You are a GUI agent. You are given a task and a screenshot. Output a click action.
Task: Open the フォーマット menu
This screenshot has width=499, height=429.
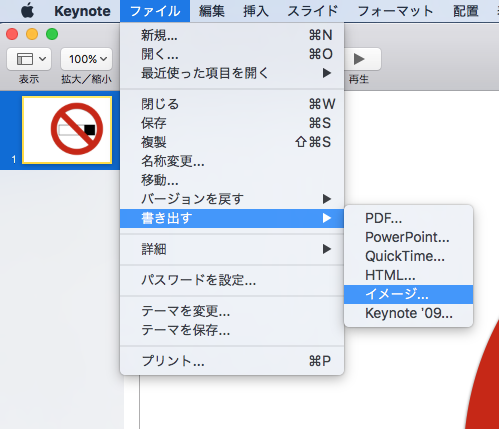pyautogui.click(x=395, y=11)
